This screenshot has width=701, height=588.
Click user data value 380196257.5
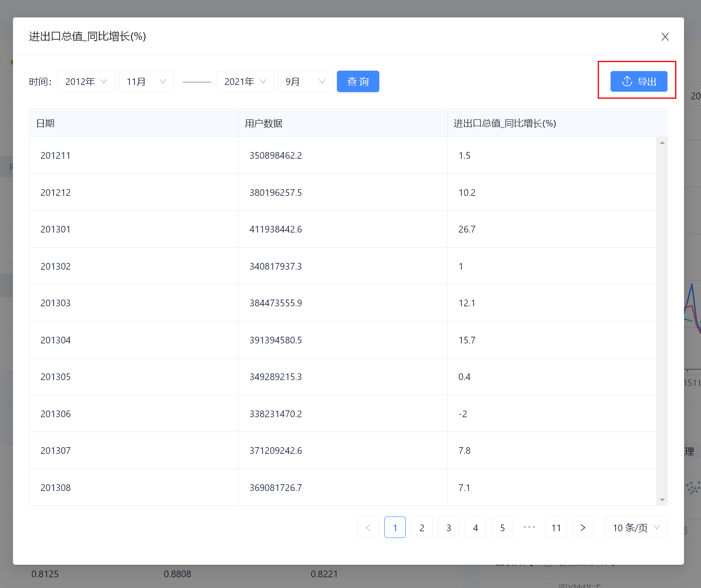coord(276,193)
